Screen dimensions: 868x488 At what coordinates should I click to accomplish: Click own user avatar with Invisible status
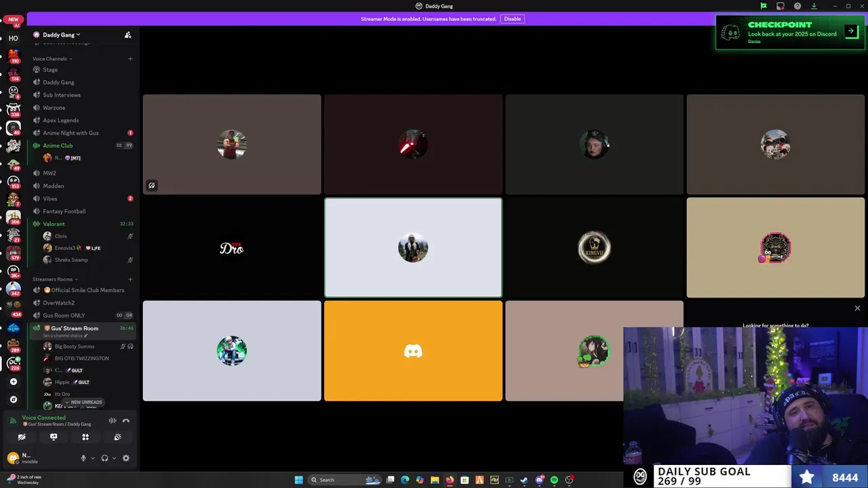point(13,458)
